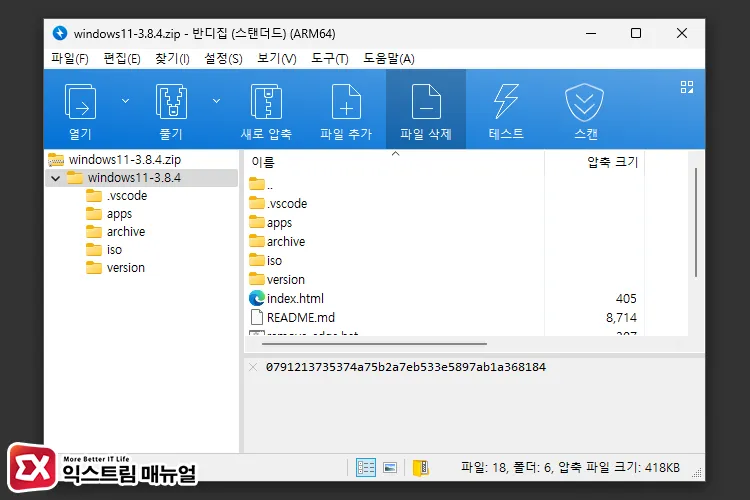The image size is (750, 500).
Task: Click the document icon beside README.md
Action: pyautogui.click(x=257, y=317)
